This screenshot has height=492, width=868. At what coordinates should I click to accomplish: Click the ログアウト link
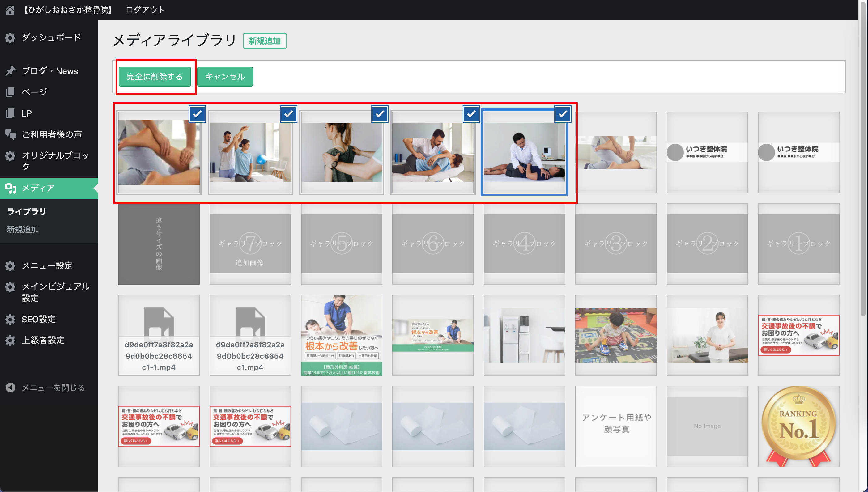145,10
